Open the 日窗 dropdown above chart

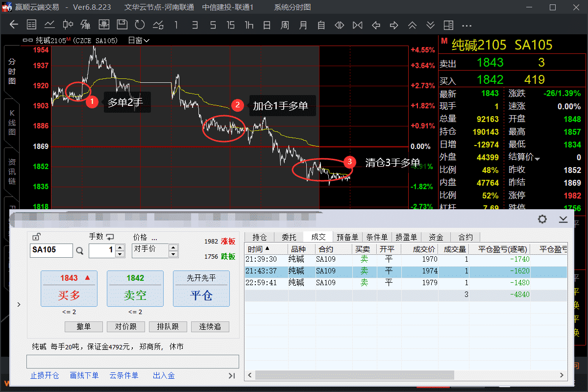(x=139, y=41)
